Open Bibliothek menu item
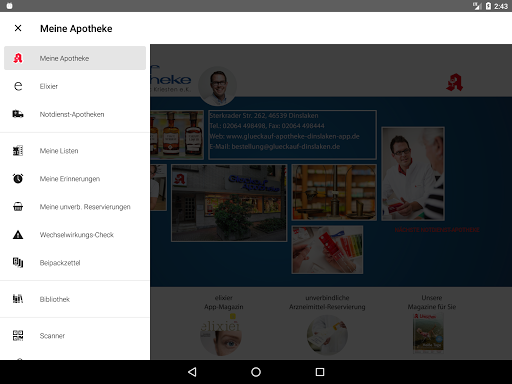Image resolution: width=512 pixels, height=384 pixels. 75,299
